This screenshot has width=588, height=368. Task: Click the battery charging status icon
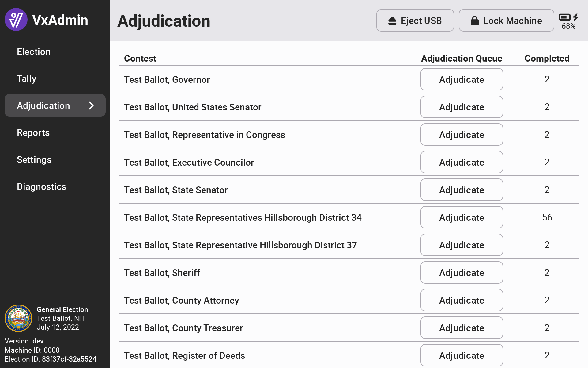point(568,17)
